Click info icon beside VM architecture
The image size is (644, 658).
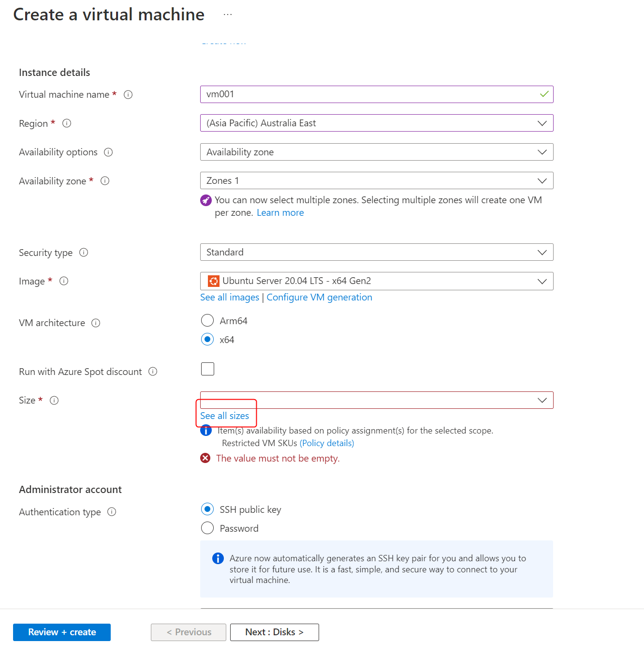(96, 323)
